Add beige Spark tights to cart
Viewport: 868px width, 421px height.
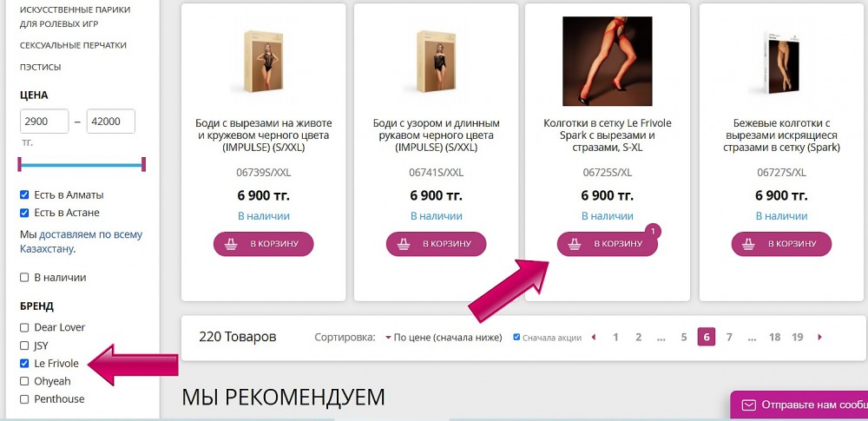pyautogui.click(x=781, y=244)
